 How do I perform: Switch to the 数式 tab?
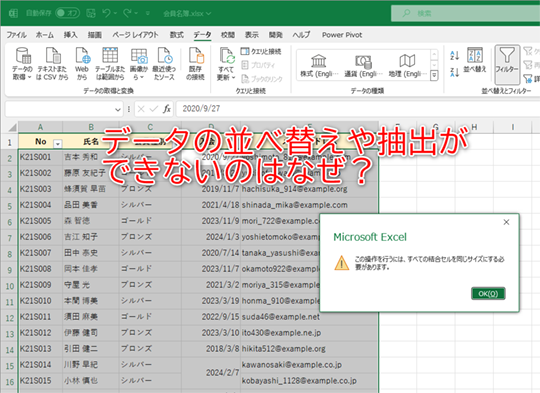click(177, 35)
